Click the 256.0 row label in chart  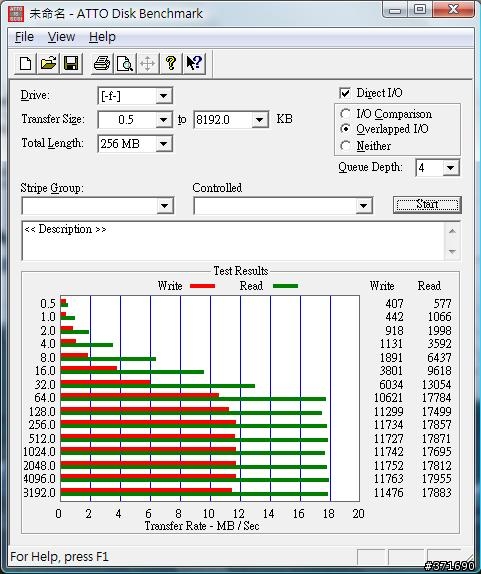tap(42, 425)
